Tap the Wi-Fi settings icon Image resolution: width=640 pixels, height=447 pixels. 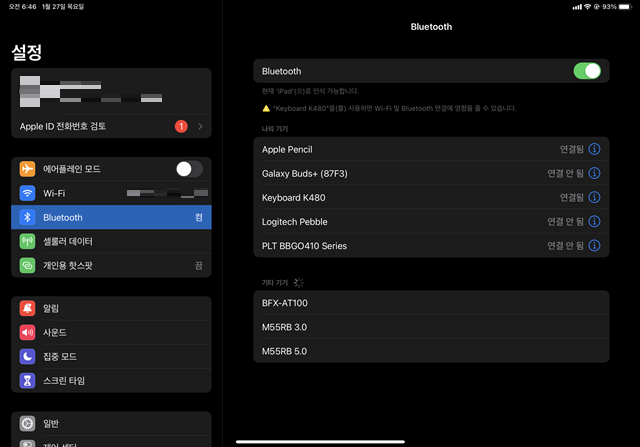click(x=27, y=193)
